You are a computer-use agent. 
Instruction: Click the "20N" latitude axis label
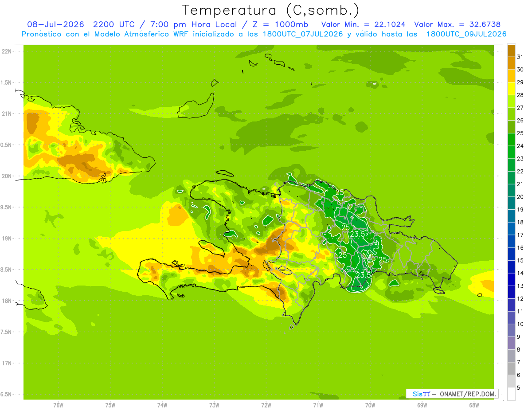click(6, 176)
